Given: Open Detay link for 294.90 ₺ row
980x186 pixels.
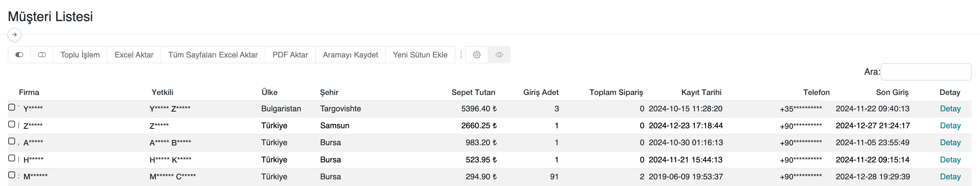Looking at the screenshot, I should [950, 177].
